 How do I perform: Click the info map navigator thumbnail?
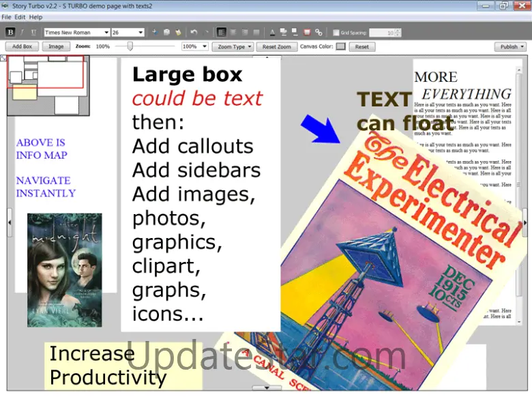tap(48, 86)
